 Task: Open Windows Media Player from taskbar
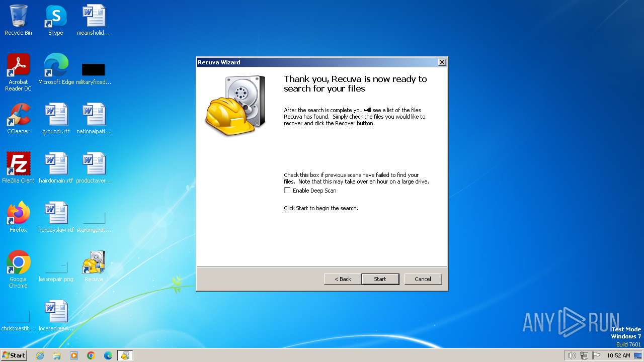click(74, 355)
